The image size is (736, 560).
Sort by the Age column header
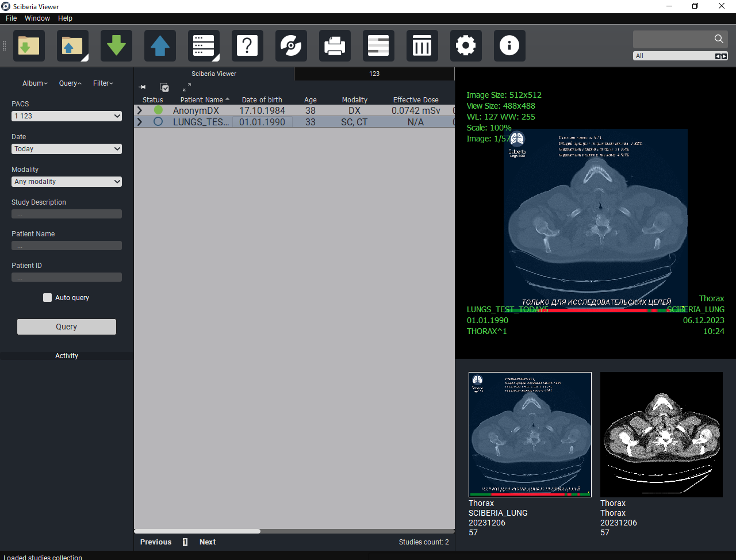coord(310,99)
